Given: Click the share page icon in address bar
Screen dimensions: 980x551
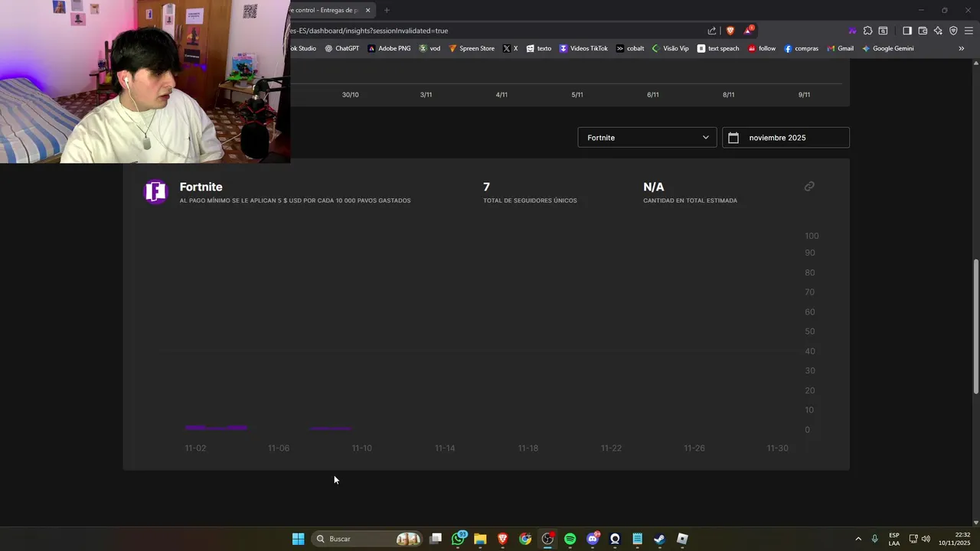Looking at the screenshot, I should 712,31.
